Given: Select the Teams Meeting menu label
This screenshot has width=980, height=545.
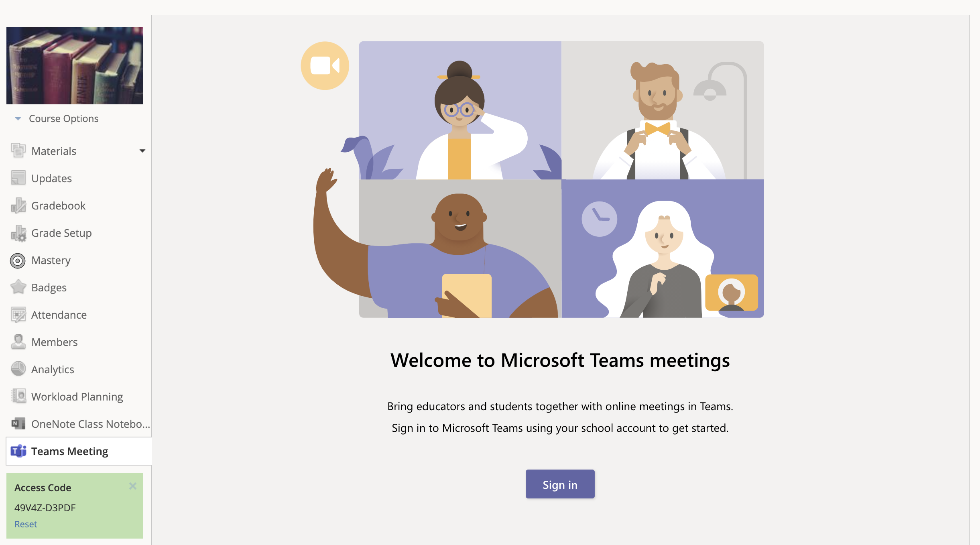Looking at the screenshot, I should [x=69, y=451].
